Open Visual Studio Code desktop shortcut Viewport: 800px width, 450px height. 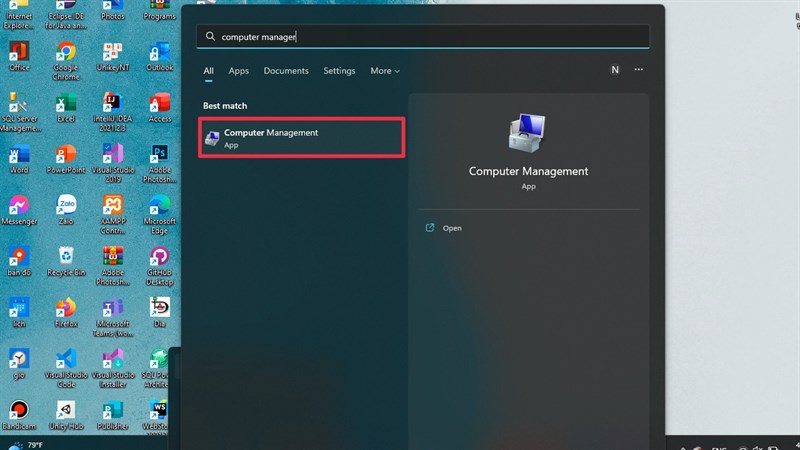66,363
